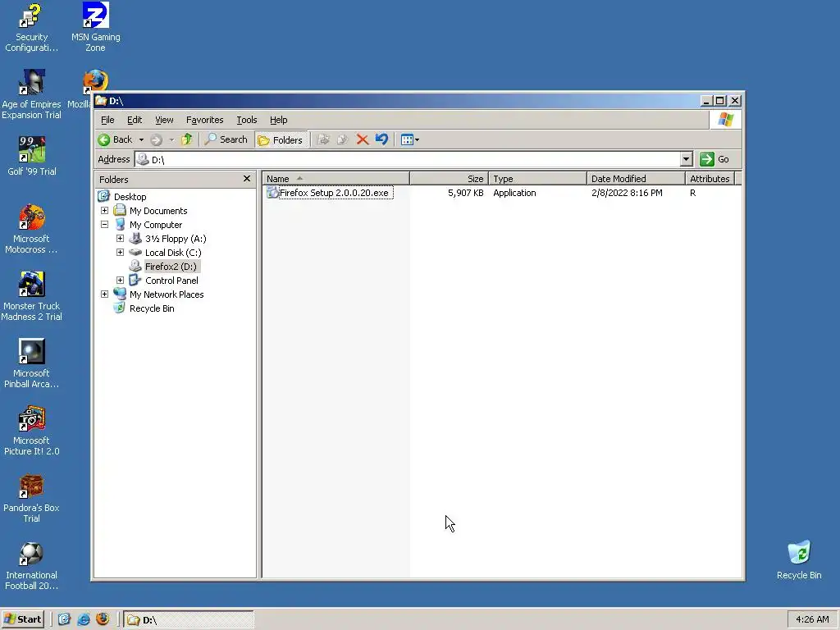This screenshot has width=840, height=630.
Task: Open Microsoft Picture It! 2.0 icon
Action: pyautogui.click(x=31, y=431)
